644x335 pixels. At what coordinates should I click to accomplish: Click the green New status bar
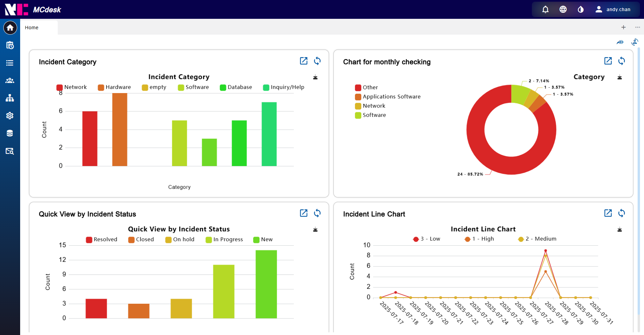click(266, 284)
